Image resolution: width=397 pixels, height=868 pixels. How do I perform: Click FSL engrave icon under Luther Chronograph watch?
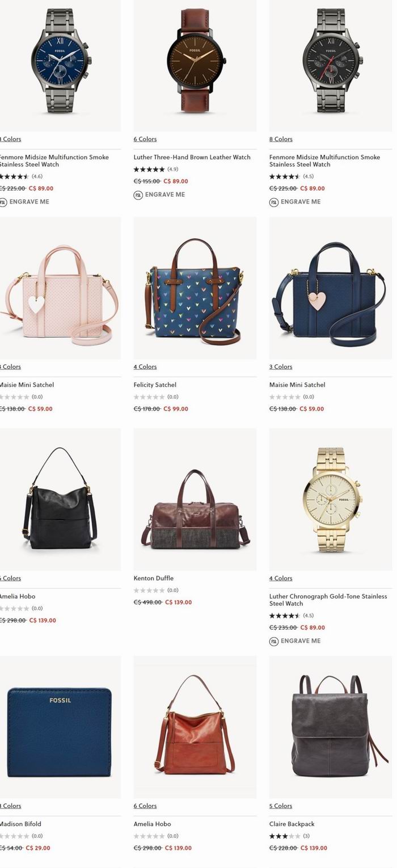(x=274, y=641)
